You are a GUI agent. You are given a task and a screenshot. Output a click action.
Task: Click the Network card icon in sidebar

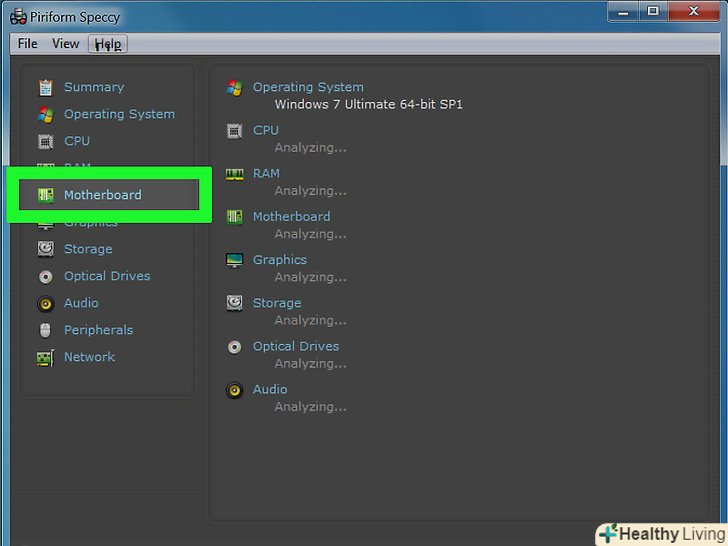46,358
